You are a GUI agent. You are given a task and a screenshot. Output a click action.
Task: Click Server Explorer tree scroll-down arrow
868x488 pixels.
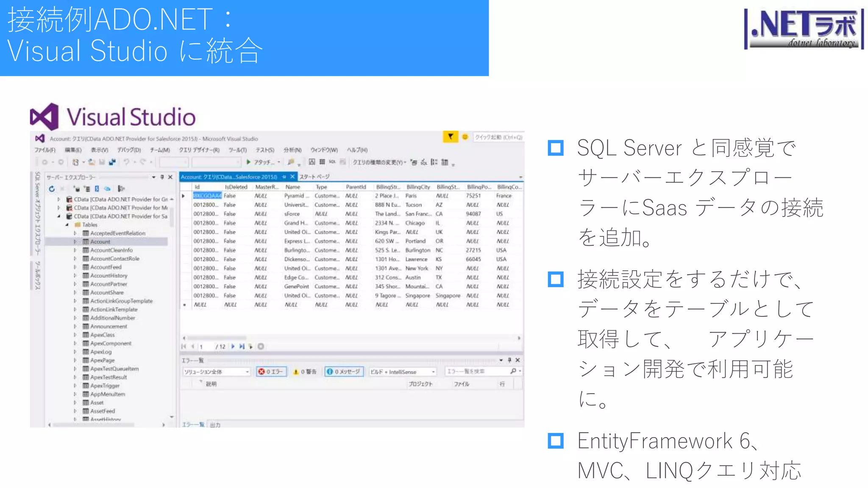tap(172, 417)
